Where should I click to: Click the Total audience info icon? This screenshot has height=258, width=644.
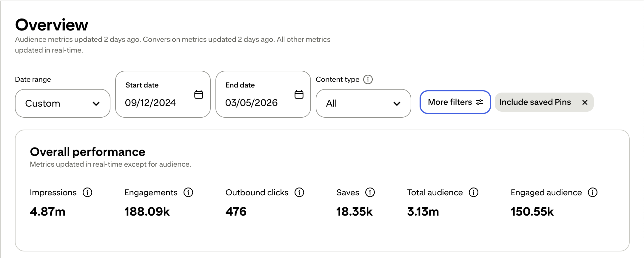coord(474,192)
